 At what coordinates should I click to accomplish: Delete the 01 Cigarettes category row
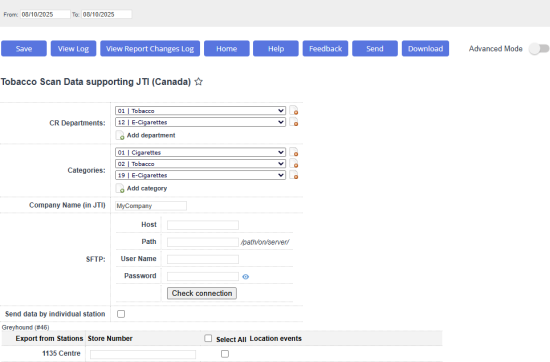tap(294, 153)
